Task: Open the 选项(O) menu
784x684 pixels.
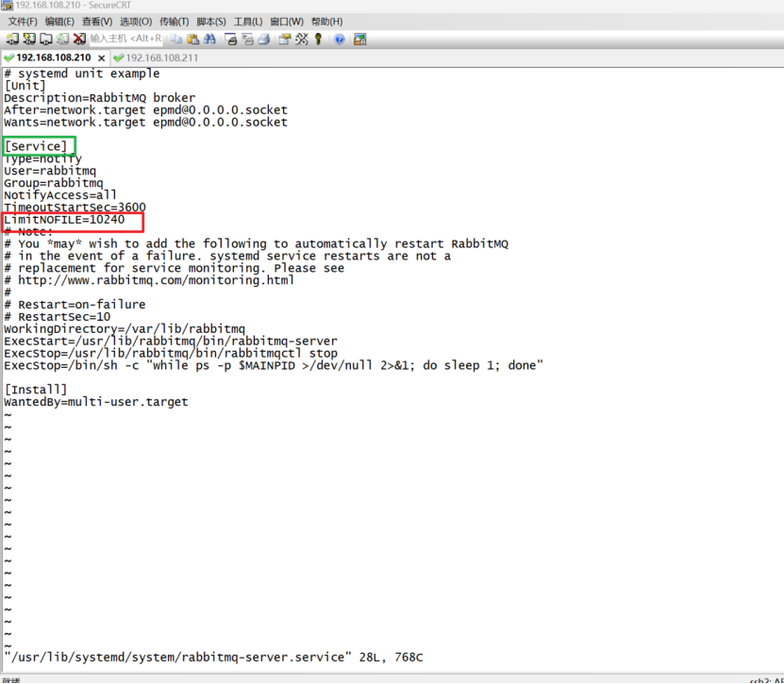Action: coord(136,22)
